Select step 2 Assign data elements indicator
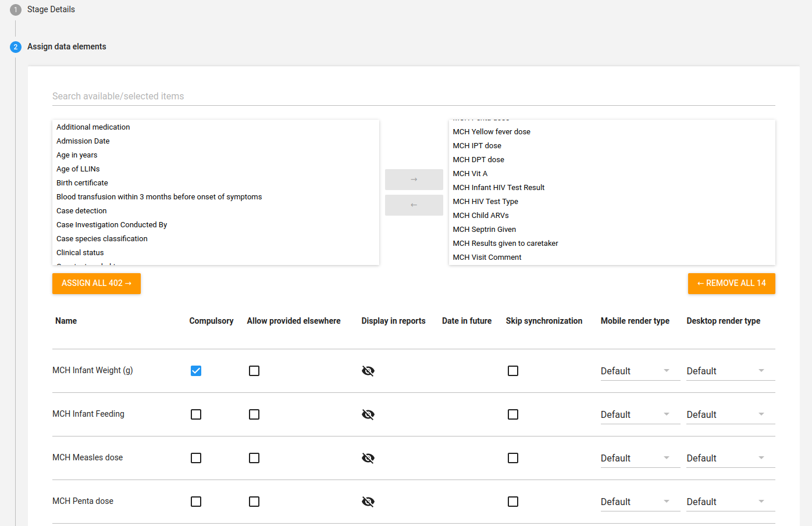Image resolution: width=812 pixels, height=526 pixels. click(x=16, y=47)
